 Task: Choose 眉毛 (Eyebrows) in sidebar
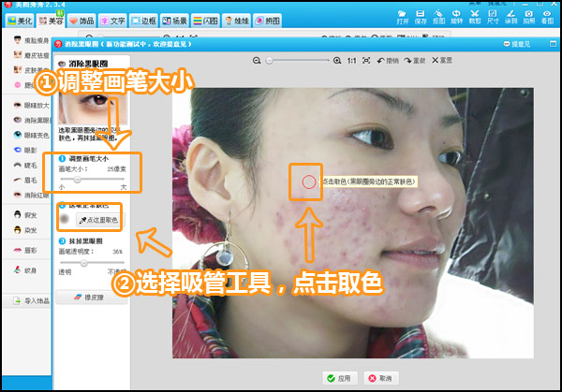point(25,180)
